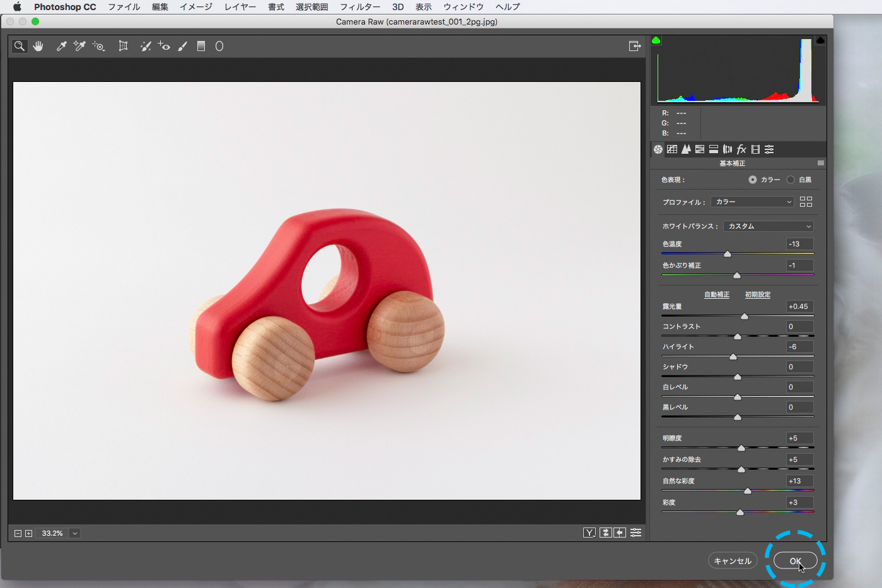Select the Graduated Filter tool

pyautogui.click(x=201, y=46)
